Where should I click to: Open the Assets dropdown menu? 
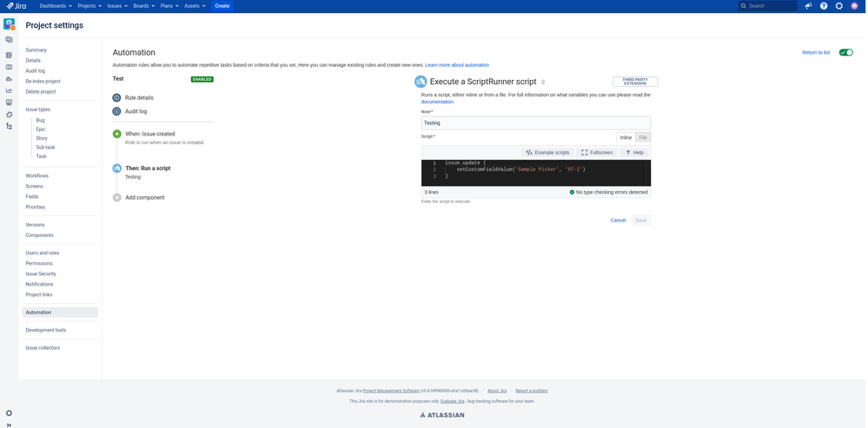[x=195, y=6]
